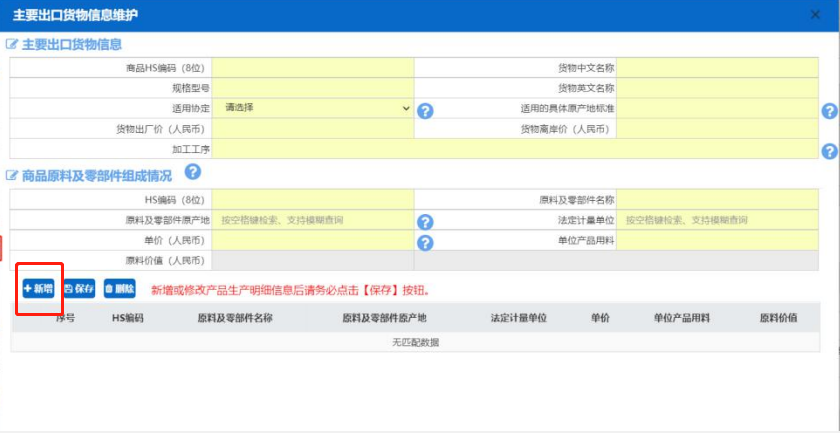Click the 原料及零部件原产地 search field
840x433 pixels.
tap(312, 220)
